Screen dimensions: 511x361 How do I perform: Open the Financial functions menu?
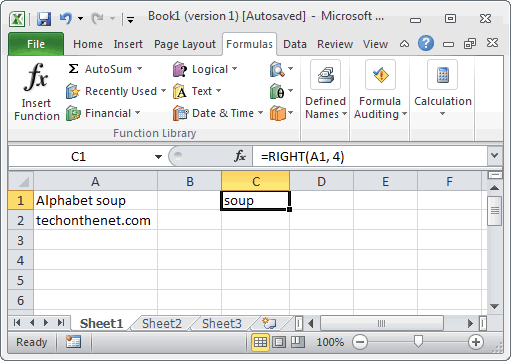[x=103, y=113]
